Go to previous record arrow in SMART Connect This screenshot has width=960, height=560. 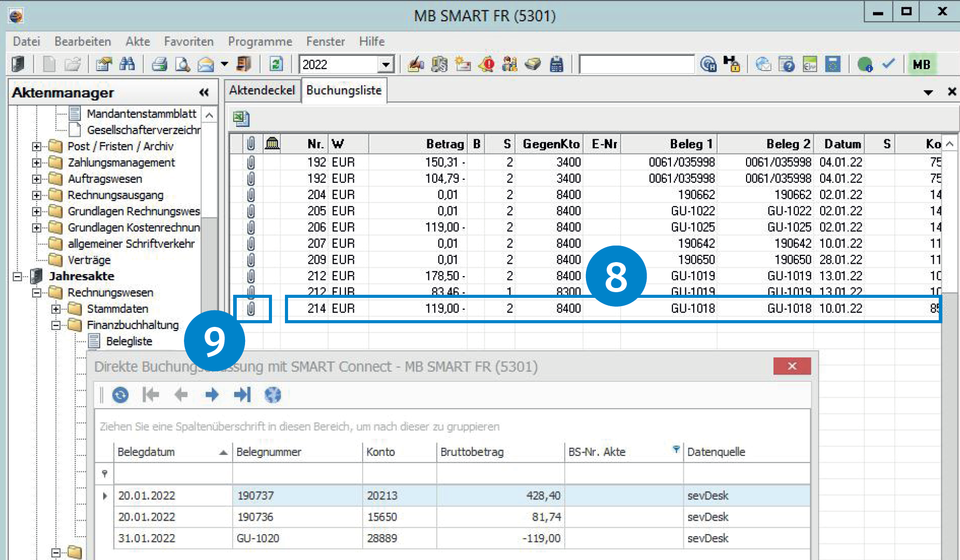coord(181,395)
